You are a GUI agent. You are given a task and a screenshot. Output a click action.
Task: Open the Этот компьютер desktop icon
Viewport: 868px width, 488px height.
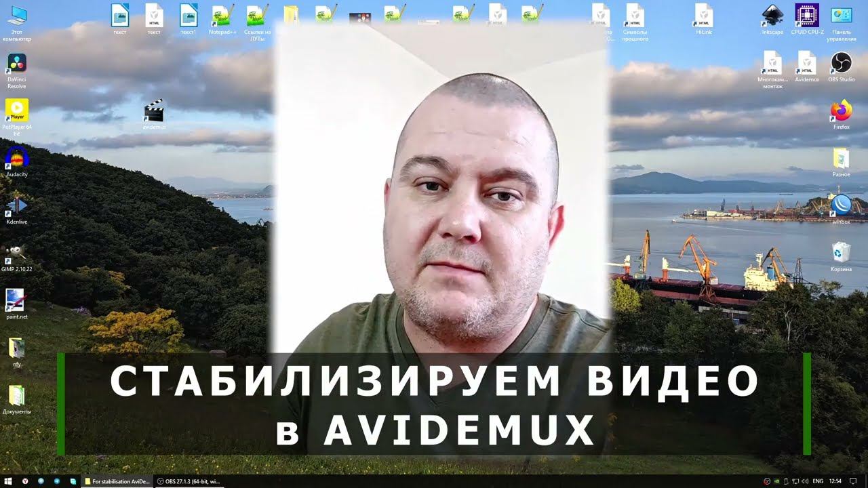pyautogui.click(x=16, y=24)
